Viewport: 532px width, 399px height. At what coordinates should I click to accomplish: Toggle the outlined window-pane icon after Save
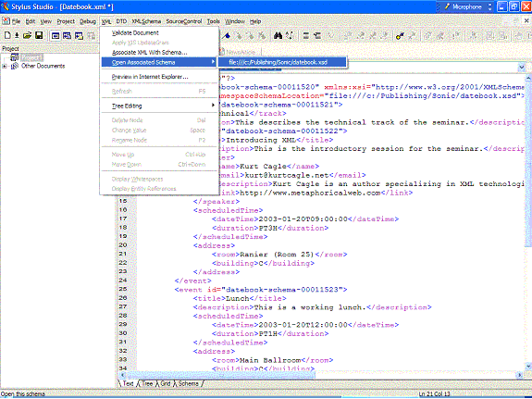click(x=56, y=36)
